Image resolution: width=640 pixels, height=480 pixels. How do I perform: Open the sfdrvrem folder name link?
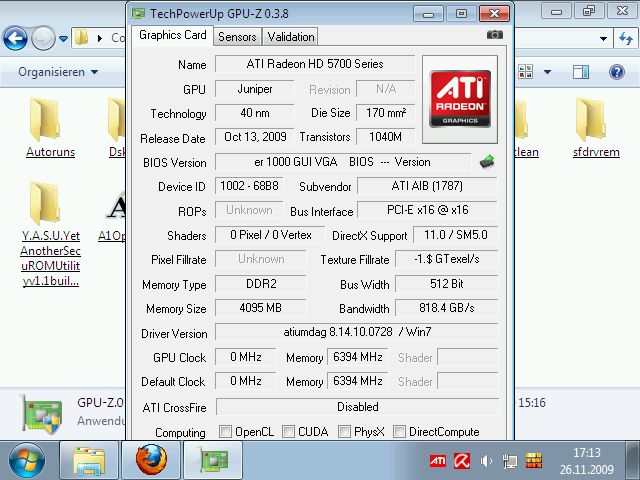pos(596,152)
